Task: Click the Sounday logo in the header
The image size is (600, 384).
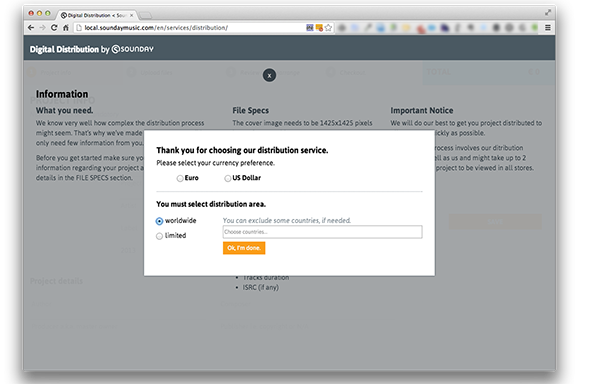Action: [x=132, y=49]
